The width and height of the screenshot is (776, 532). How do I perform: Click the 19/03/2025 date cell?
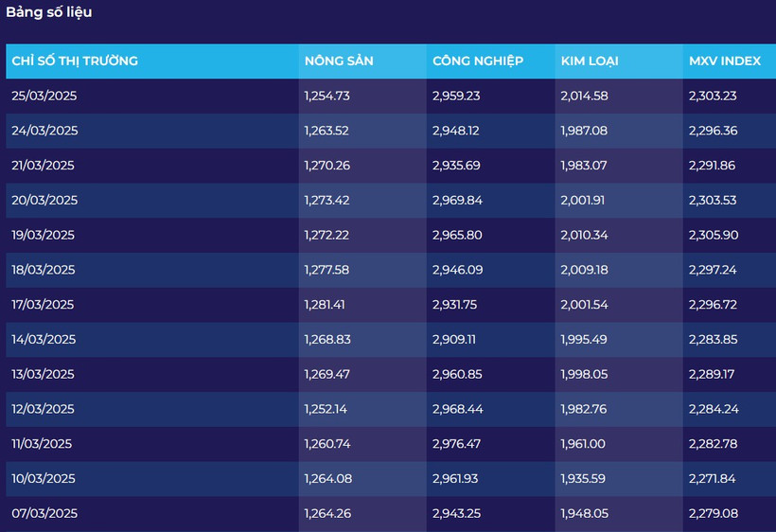[x=44, y=235]
